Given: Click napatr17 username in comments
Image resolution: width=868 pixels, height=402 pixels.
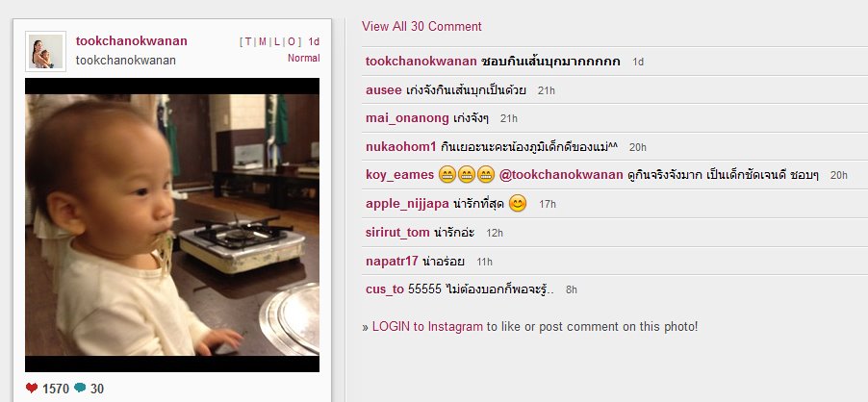Looking at the screenshot, I should pos(392,262).
